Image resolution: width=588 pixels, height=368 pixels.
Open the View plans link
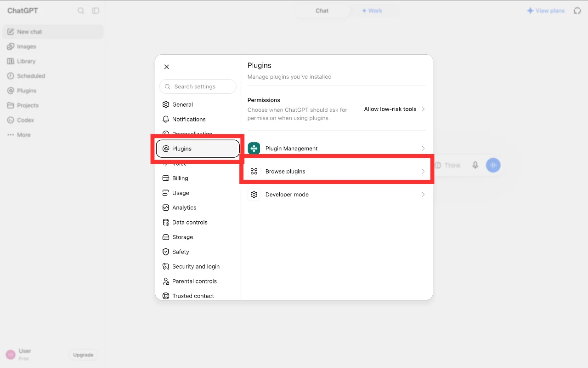pyautogui.click(x=546, y=11)
